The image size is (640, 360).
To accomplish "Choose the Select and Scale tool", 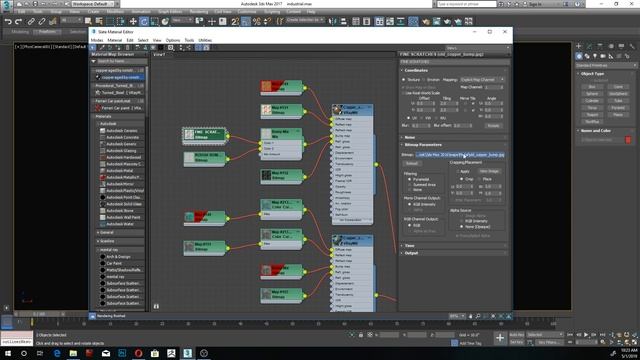I will (x=155, y=21).
